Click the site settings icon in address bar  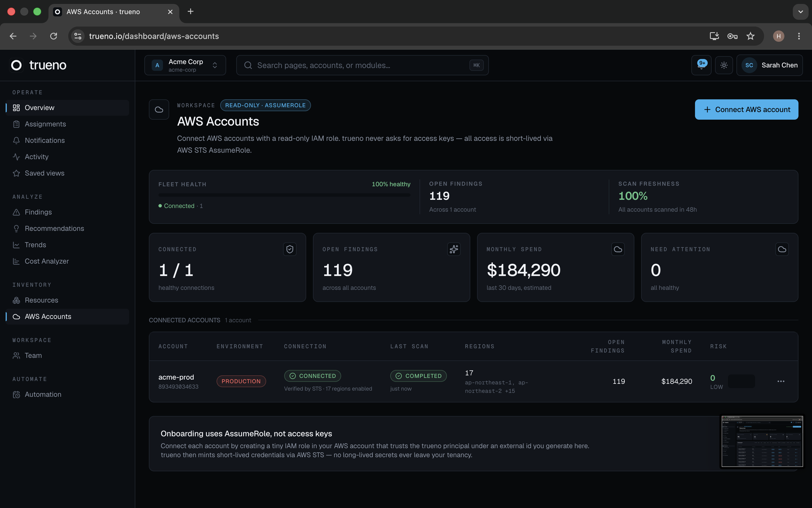point(78,36)
